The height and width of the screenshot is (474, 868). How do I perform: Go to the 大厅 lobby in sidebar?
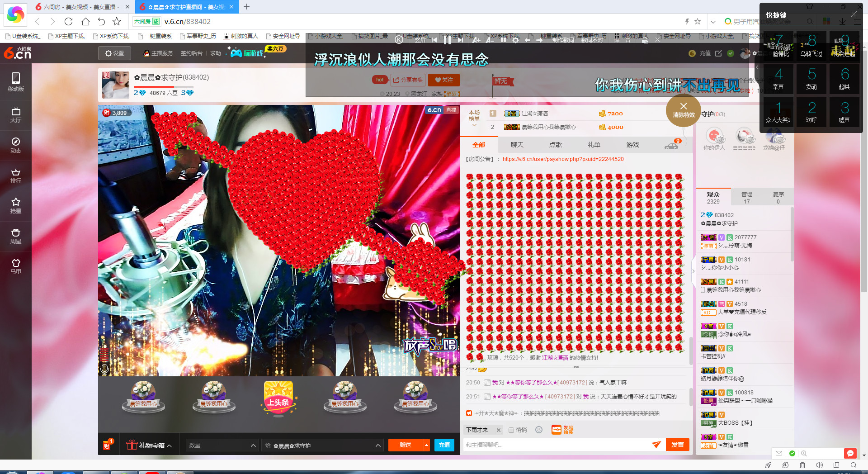[x=15, y=115]
